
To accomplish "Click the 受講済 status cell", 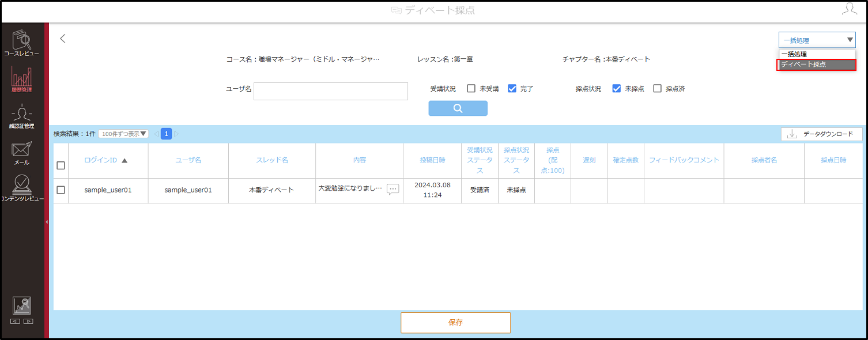I will point(480,190).
